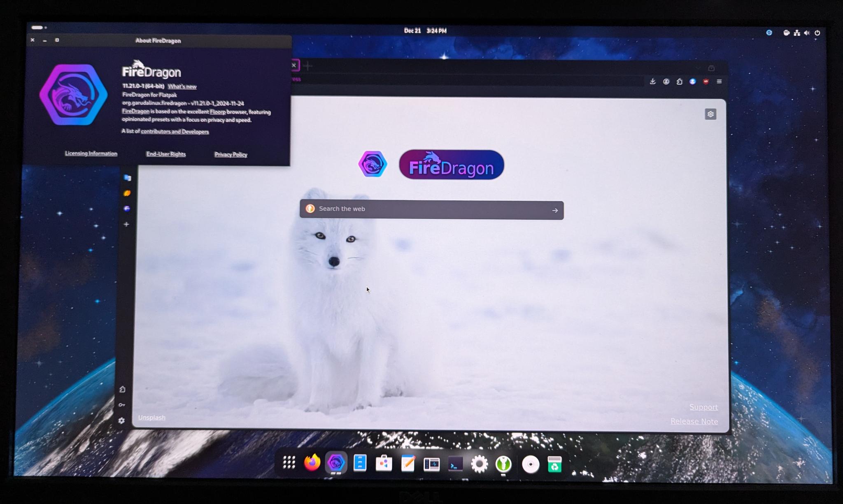Open the Software store from dock
Screen dimensions: 843x504
point(384,464)
